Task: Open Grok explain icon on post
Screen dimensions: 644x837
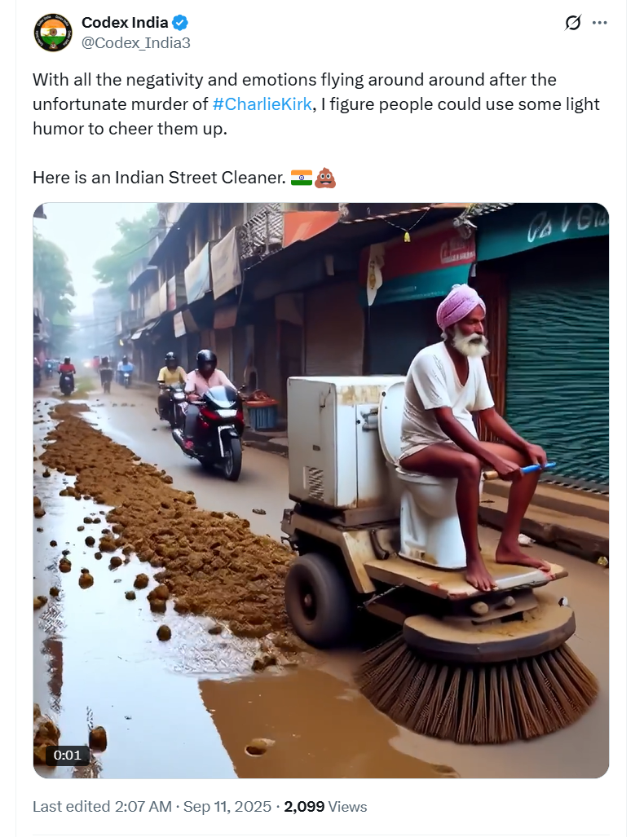Action: (573, 23)
